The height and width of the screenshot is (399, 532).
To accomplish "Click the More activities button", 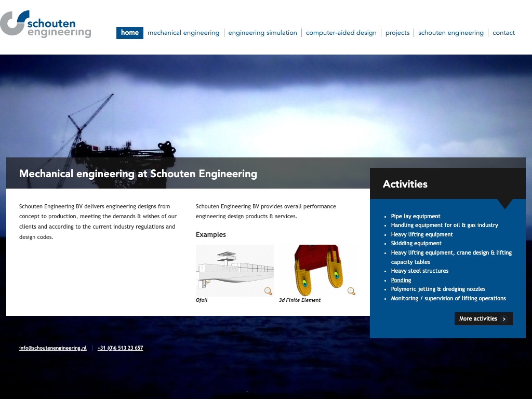I will coord(478,319).
